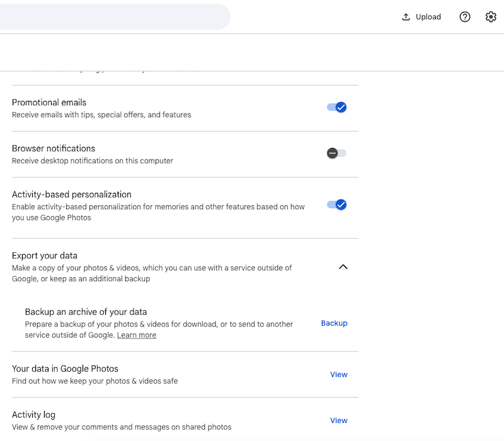Screen dimensions: 504x441
Task: Disable the Promotional emails toggle
Action: click(x=336, y=107)
